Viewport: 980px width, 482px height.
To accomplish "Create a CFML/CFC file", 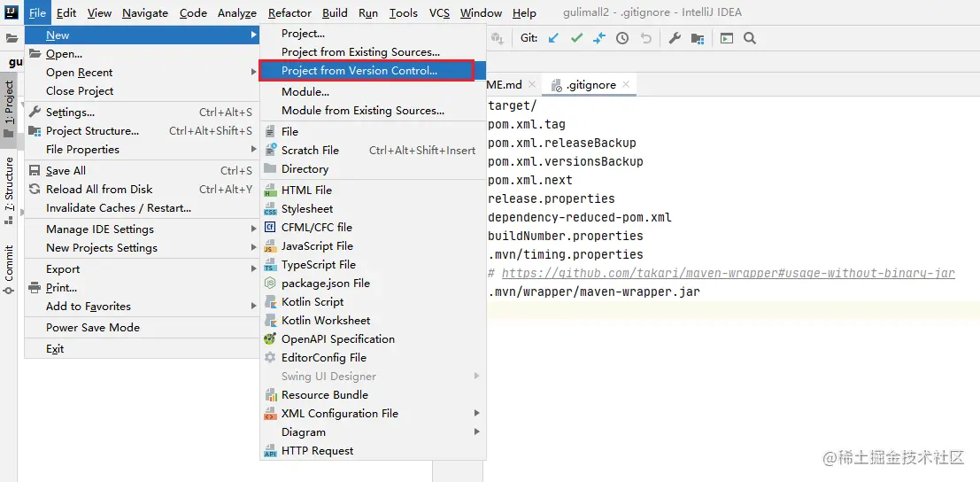I will tap(373, 228).
